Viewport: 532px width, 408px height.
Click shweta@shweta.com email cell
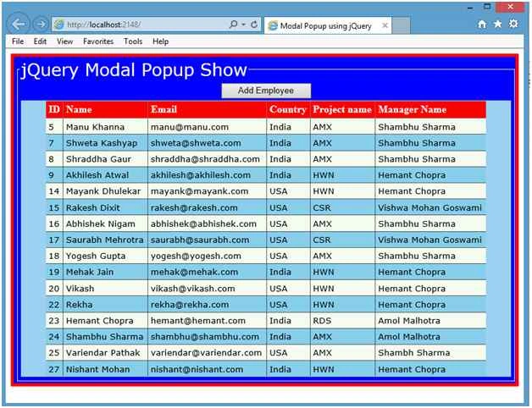click(207, 143)
